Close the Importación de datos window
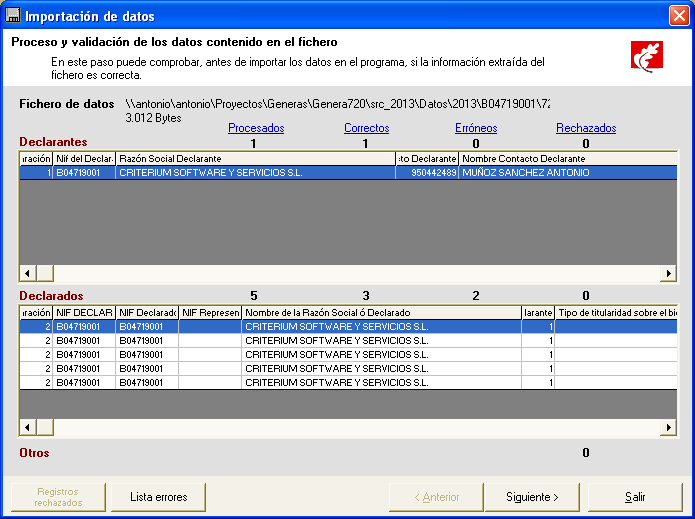The height and width of the screenshot is (519, 695). coord(679,16)
